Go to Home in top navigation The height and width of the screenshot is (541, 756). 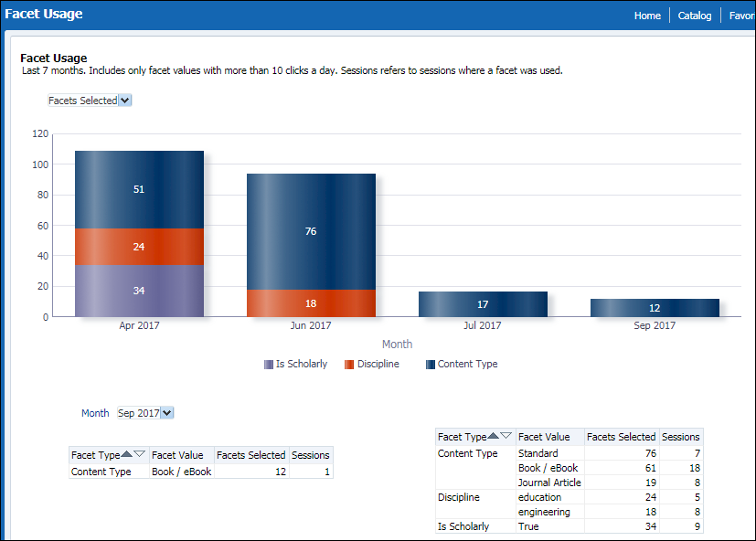click(x=647, y=16)
